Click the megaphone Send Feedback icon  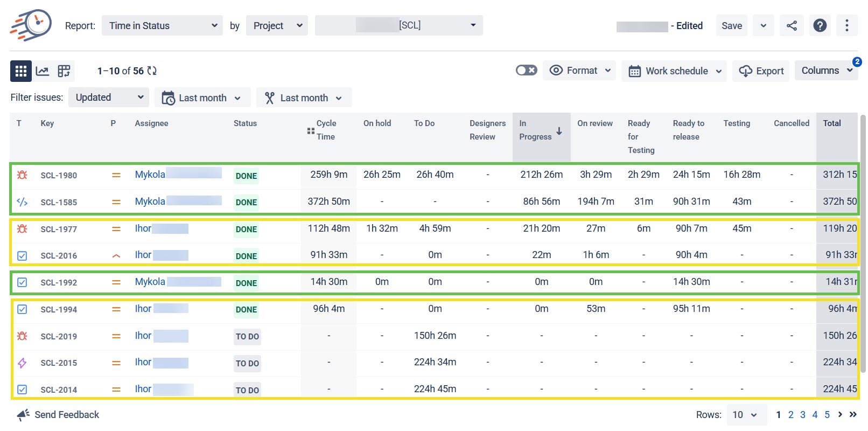tap(23, 414)
